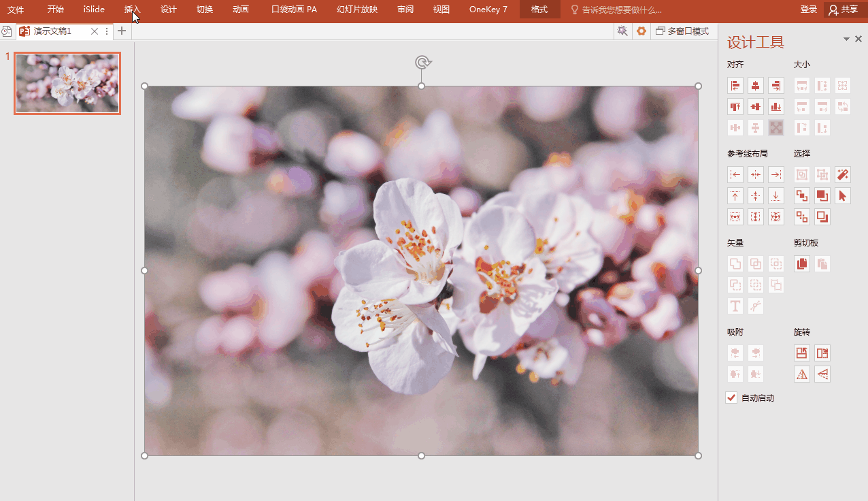This screenshot has width=868, height=501.
Task: Click the sideways triangle flip icon under 旋转
Action: click(822, 374)
